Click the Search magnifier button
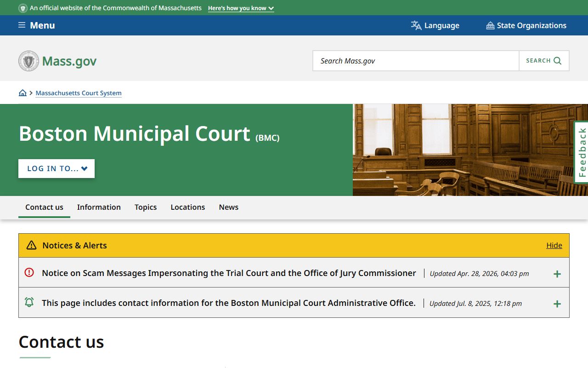Screen dimensions: 588x368 click(544, 61)
